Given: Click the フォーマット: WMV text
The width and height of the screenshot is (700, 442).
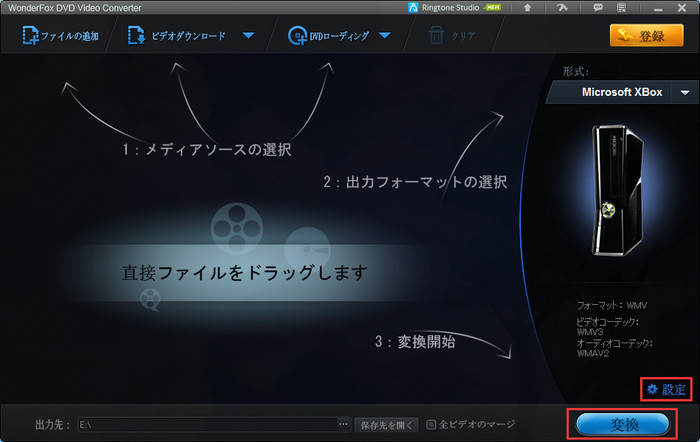Looking at the screenshot, I should click(612, 306).
